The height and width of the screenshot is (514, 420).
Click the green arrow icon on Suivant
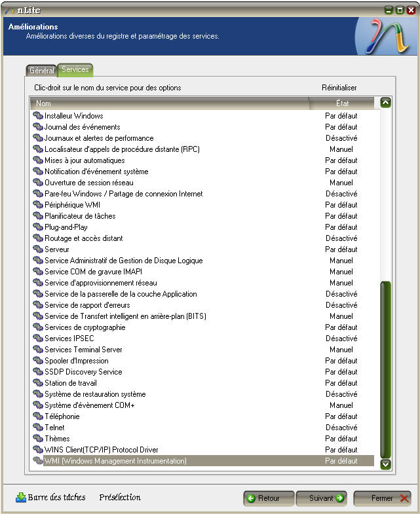pyautogui.click(x=339, y=498)
